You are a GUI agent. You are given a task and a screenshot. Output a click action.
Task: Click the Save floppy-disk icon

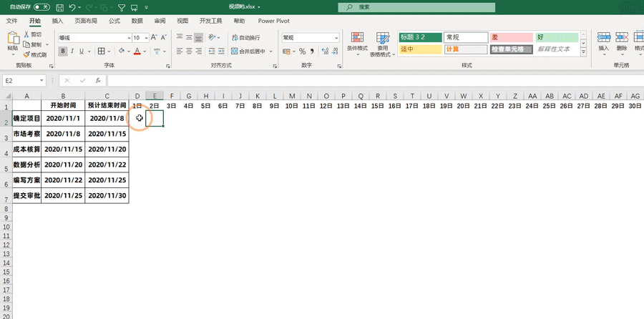point(59,7)
